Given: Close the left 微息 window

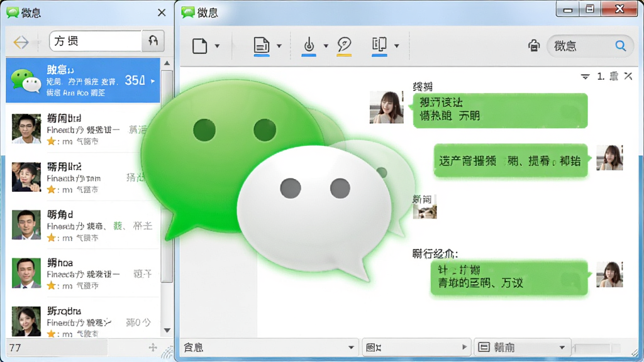Looking at the screenshot, I should click(162, 13).
